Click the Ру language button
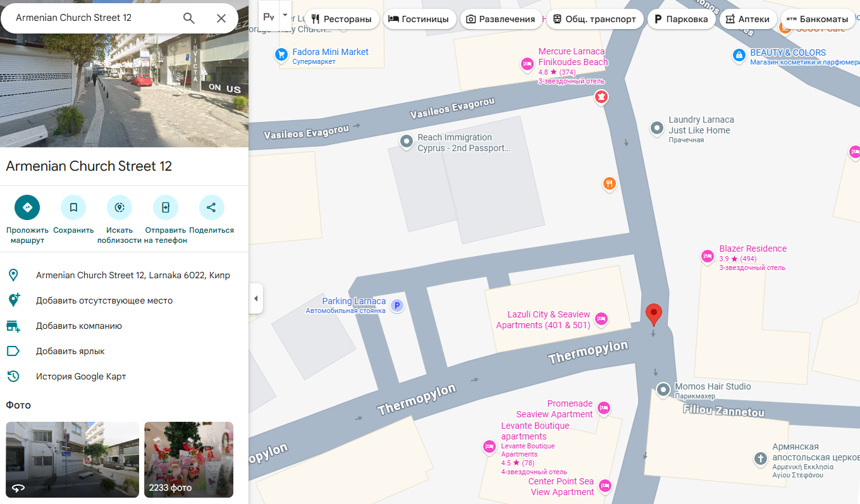The height and width of the screenshot is (504, 860). coord(269,16)
